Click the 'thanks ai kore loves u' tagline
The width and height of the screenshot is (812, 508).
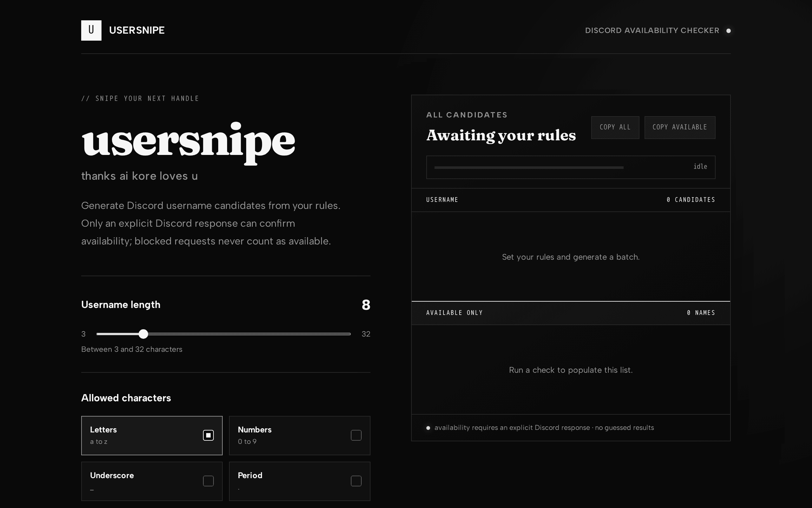click(x=140, y=176)
